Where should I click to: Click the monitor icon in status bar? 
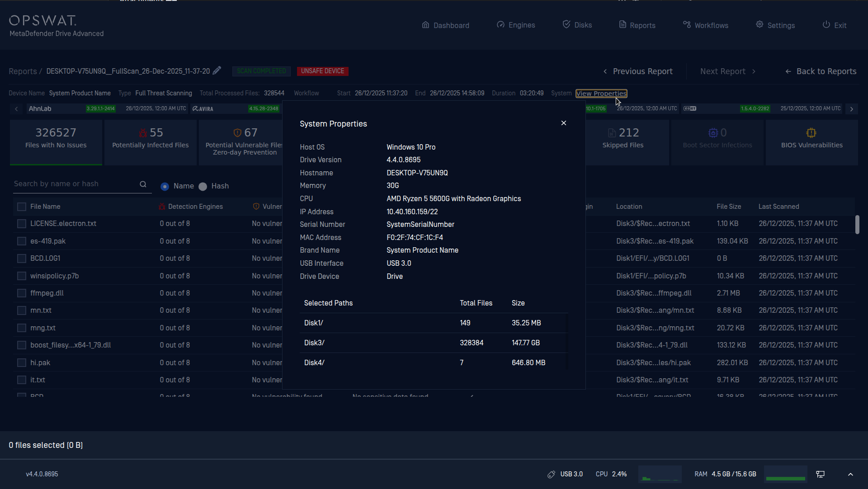pyautogui.click(x=820, y=474)
